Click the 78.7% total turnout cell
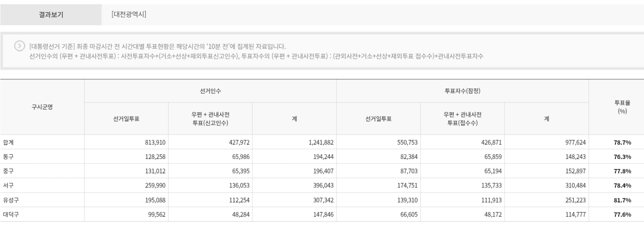Screen dimensions: 644x234 pos(622,142)
